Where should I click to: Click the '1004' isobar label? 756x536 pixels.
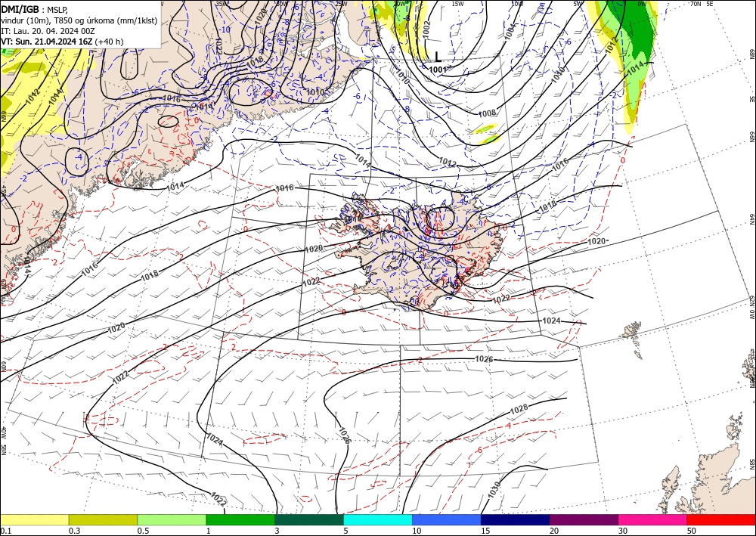coord(510,31)
